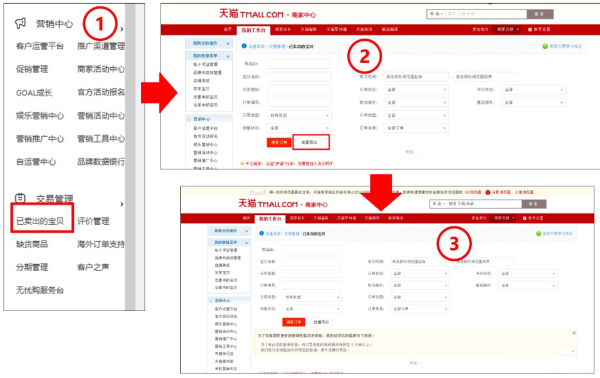Open 娱乐营销中心 in the menu panel
600x378 pixels.
40,116
